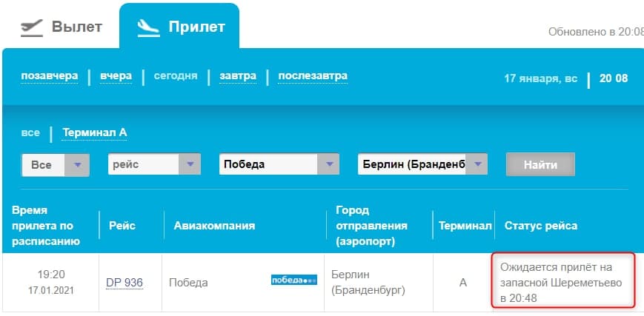644x316 pixels.
Task: Select the Прилет arrivals tab
Action: click(x=179, y=27)
